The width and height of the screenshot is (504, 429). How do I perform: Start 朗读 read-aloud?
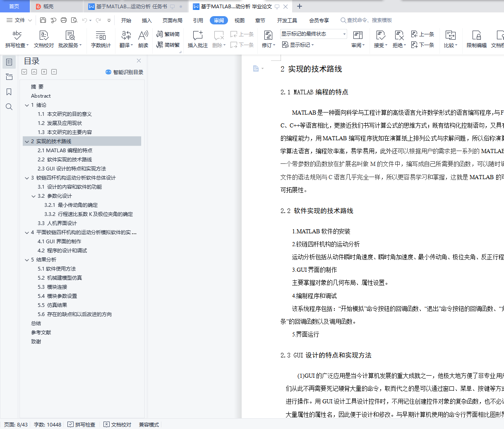143,39
